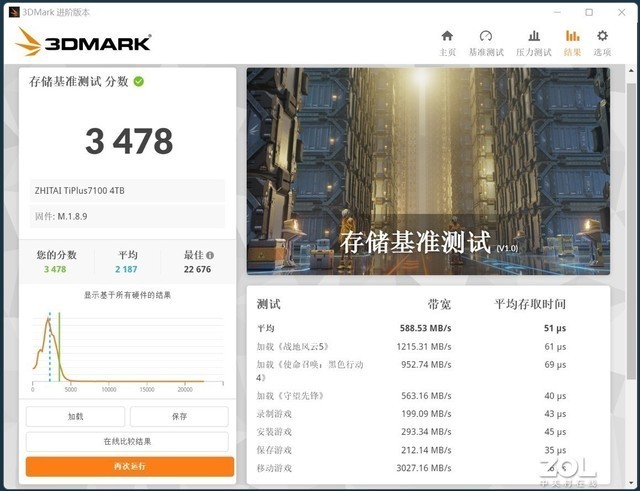Click the green validation checkmark icon

[x=139, y=82]
